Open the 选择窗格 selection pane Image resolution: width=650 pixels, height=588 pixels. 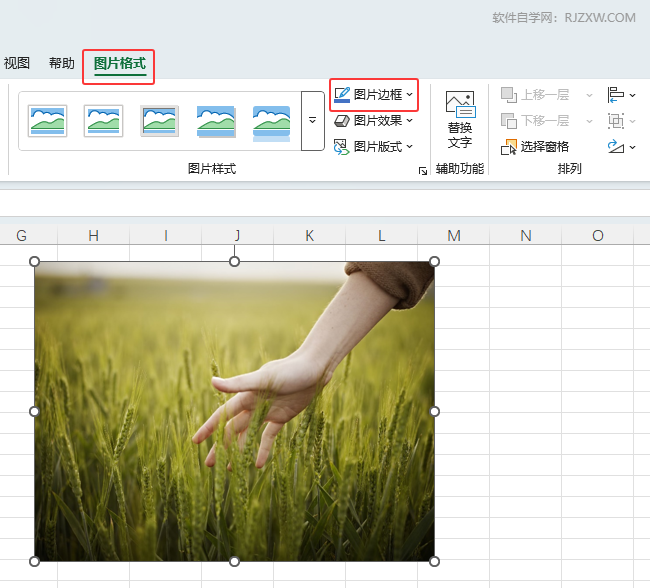(535, 147)
